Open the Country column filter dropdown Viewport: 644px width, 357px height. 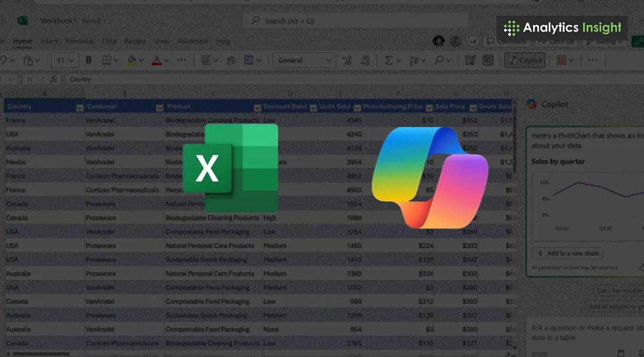pos(79,107)
